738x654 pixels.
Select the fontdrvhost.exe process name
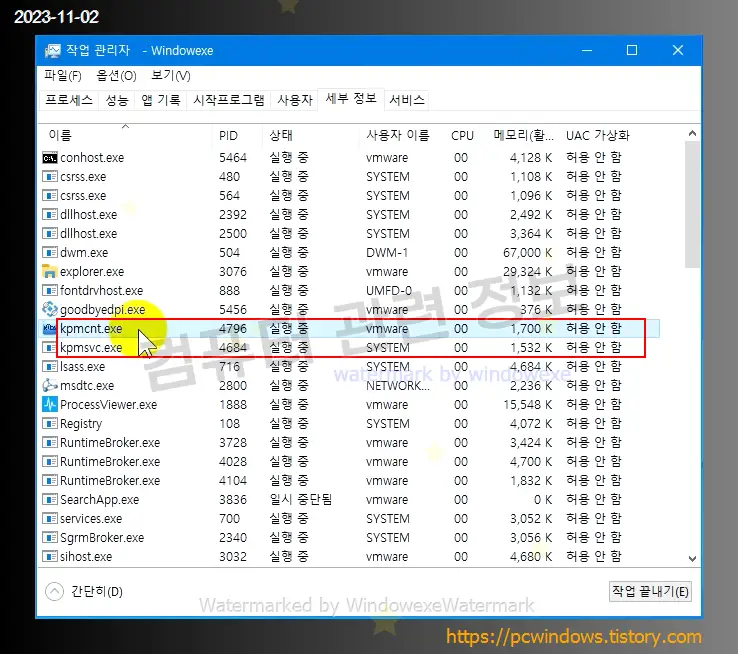pyautogui.click(x=101, y=290)
